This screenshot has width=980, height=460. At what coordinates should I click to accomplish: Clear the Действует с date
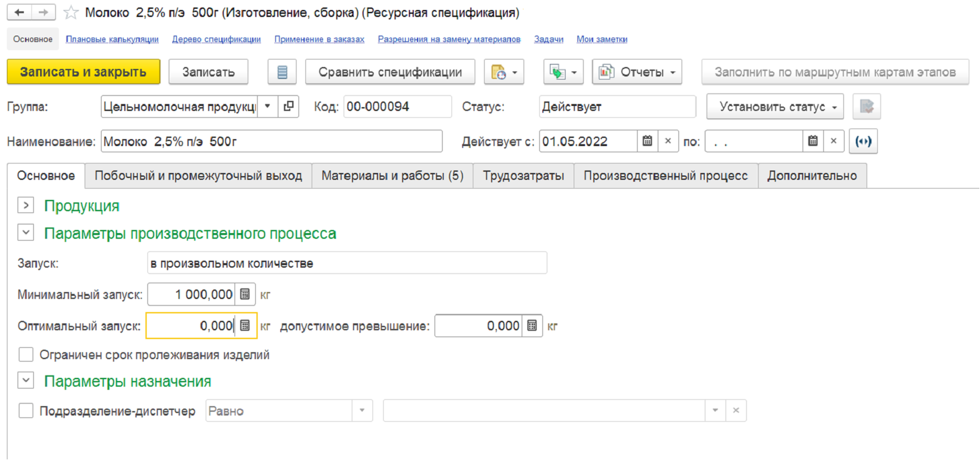tap(668, 141)
